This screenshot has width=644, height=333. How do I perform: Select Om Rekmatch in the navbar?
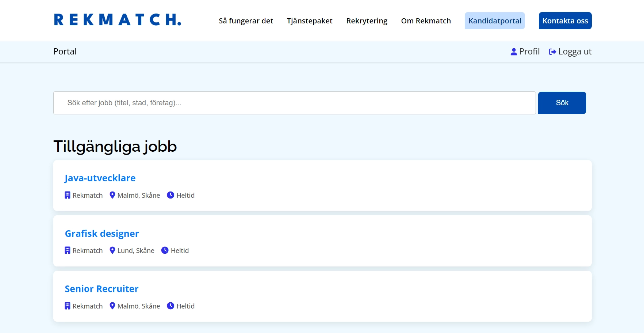click(x=426, y=21)
